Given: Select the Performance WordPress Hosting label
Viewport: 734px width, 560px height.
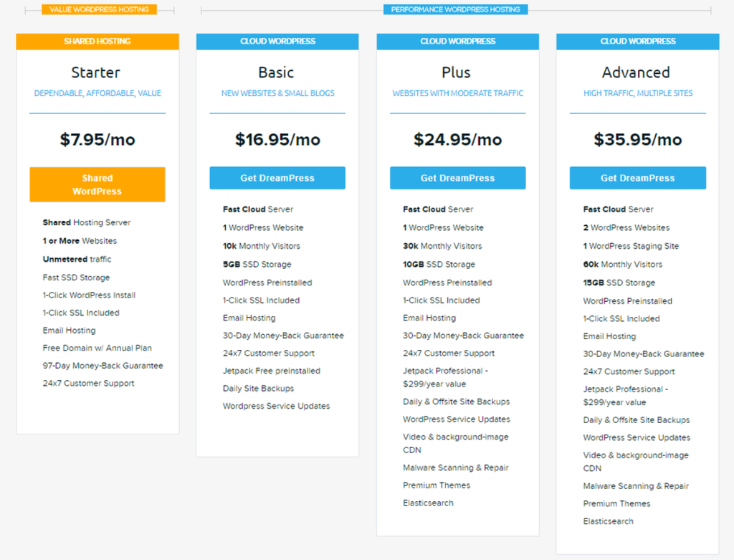Looking at the screenshot, I should pos(455,9).
